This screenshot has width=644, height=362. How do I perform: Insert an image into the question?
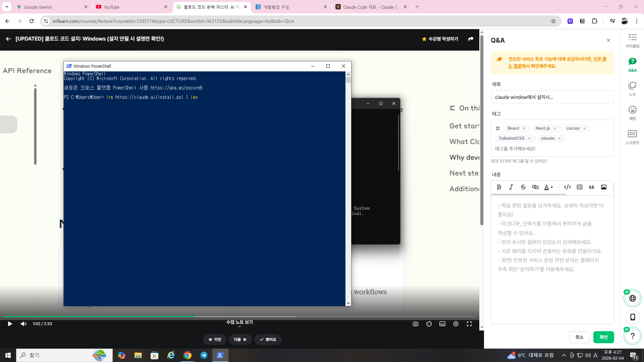pyautogui.click(x=603, y=187)
